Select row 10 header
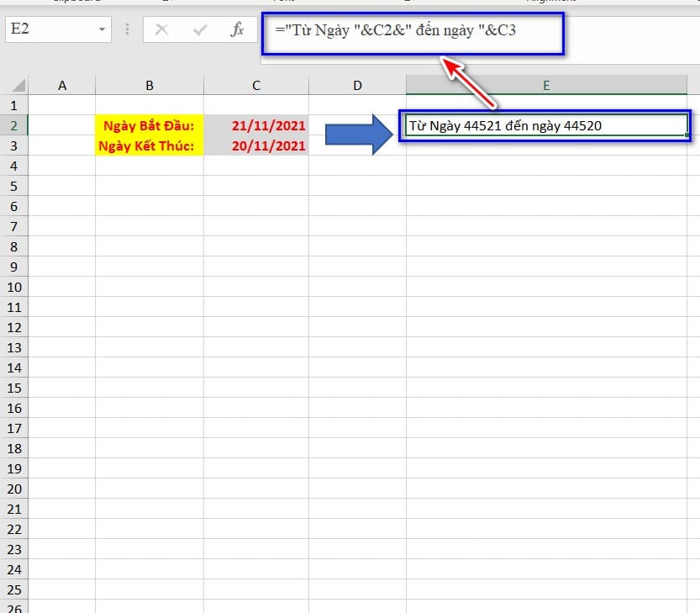This screenshot has height=613, width=700. point(14,287)
